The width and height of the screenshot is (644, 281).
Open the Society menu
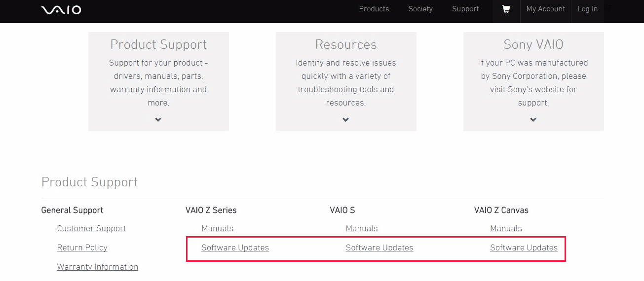pos(420,9)
